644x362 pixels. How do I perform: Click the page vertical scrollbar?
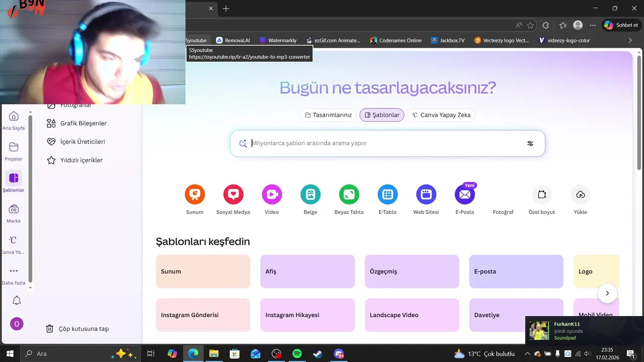(x=639, y=113)
